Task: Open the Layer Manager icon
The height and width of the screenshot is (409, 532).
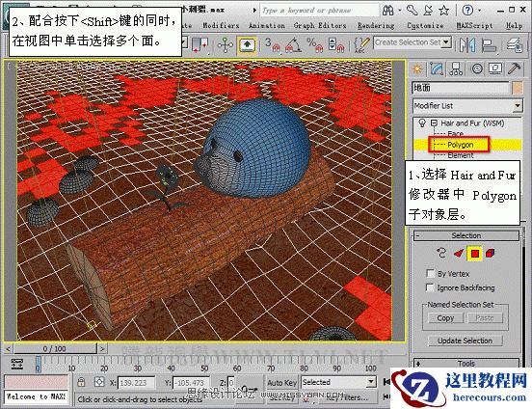Action: (515, 45)
